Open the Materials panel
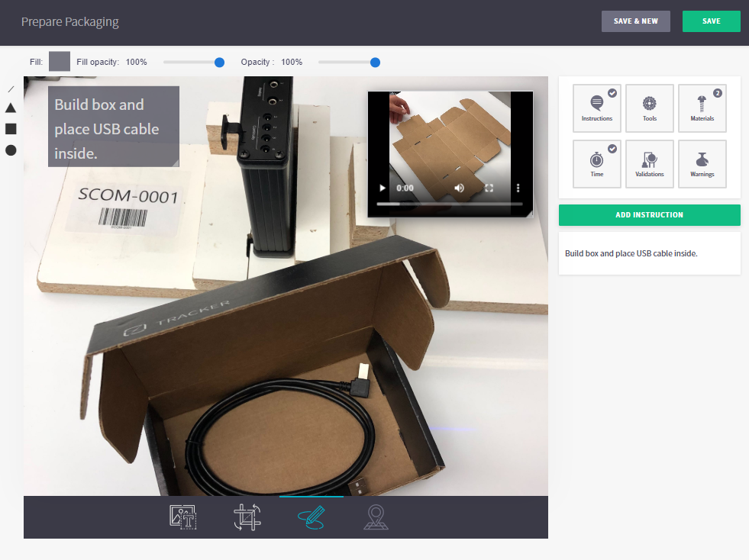This screenshot has height=560, width=749. [x=702, y=108]
